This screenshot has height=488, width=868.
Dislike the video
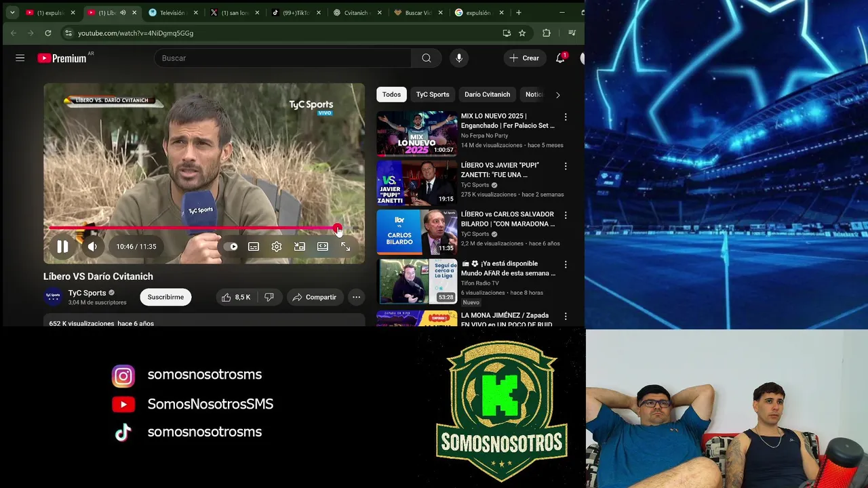[x=269, y=297]
